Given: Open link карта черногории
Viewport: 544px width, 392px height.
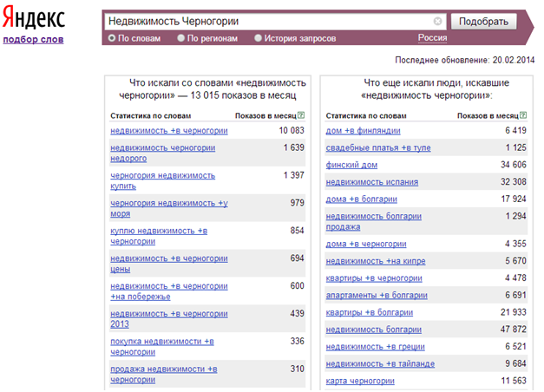Looking at the screenshot, I should point(360,381).
